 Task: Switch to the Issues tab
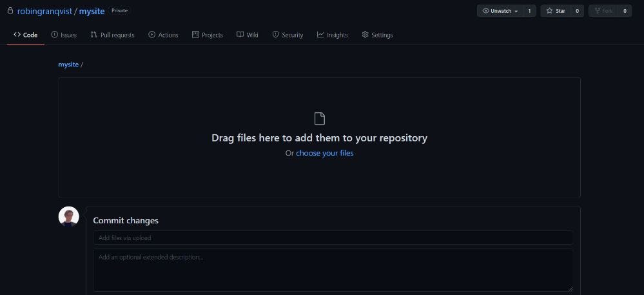click(64, 35)
